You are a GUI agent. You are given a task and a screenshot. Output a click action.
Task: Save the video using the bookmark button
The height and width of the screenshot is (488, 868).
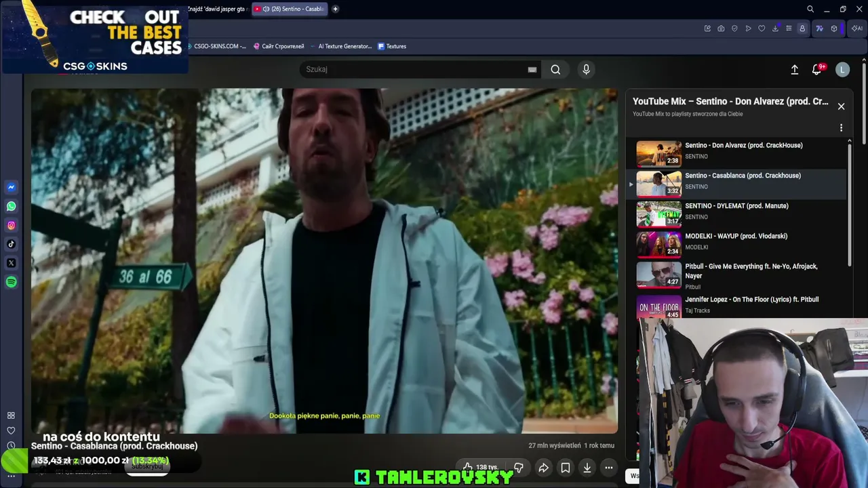(x=566, y=468)
